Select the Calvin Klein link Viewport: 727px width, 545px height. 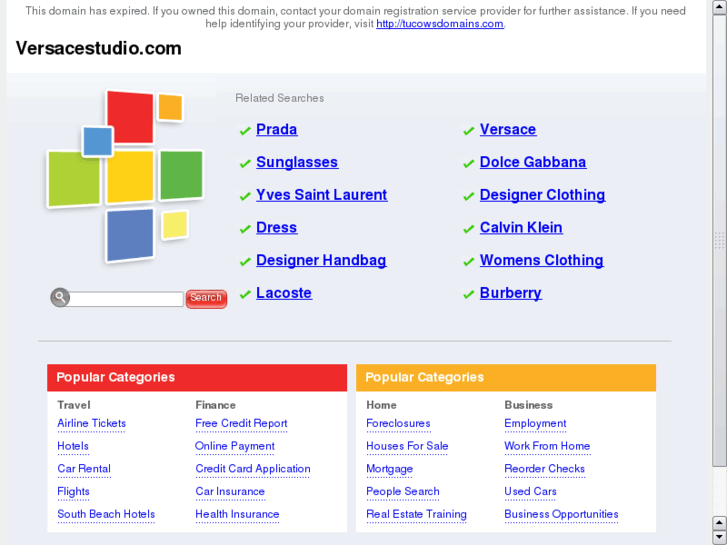click(521, 228)
